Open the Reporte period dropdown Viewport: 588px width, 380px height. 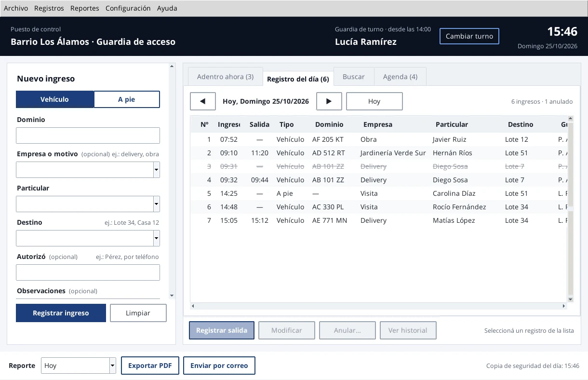coord(113,366)
